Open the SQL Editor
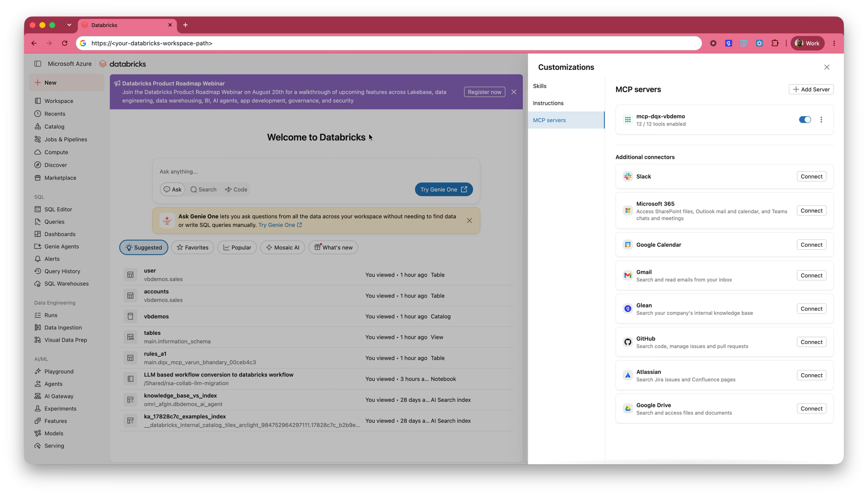The width and height of the screenshot is (868, 496). (x=58, y=209)
